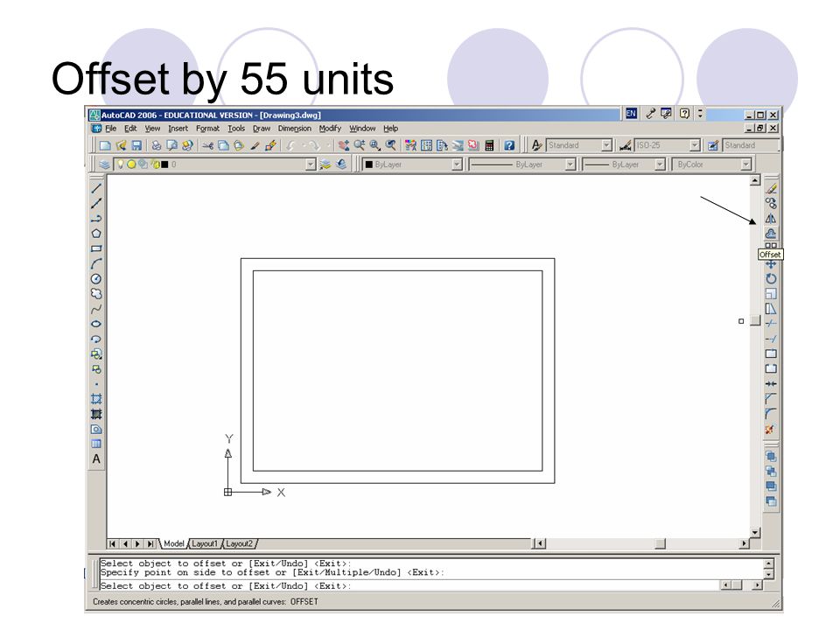Select the Polygon draw tool
This screenshot has height=630, width=840.
coord(96,234)
